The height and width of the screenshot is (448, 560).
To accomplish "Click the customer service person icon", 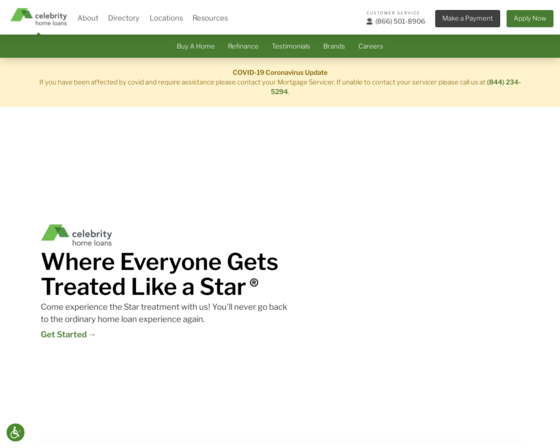I will pos(369,21).
